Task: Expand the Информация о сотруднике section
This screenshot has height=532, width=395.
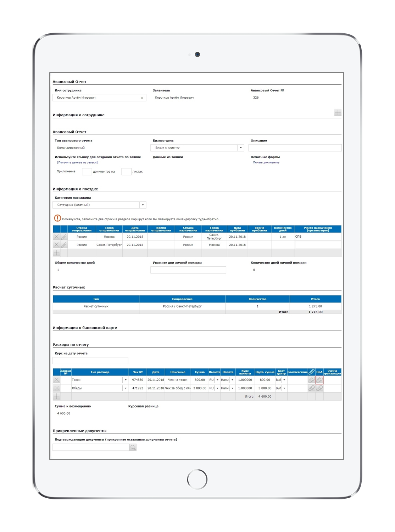Action: [338, 113]
